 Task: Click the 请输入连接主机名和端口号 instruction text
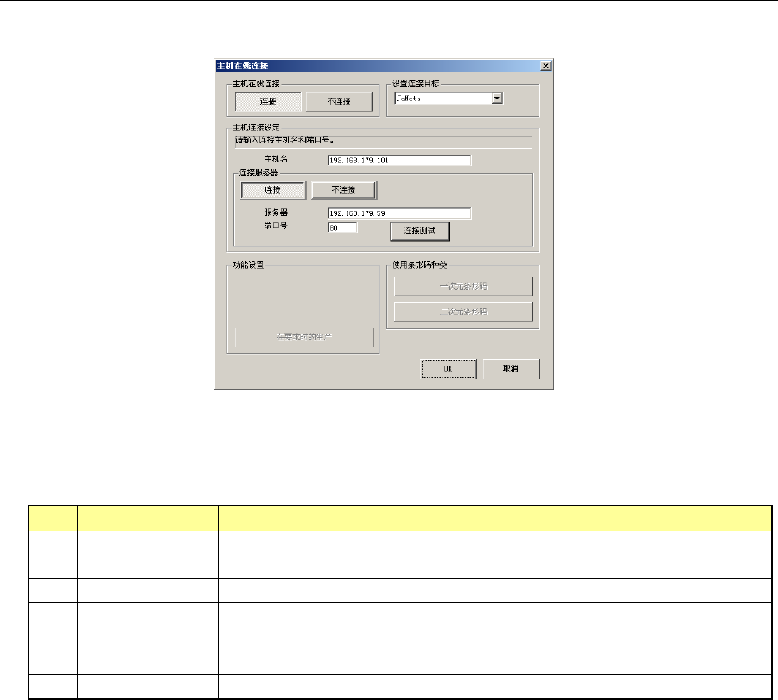[x=284, y=140]
